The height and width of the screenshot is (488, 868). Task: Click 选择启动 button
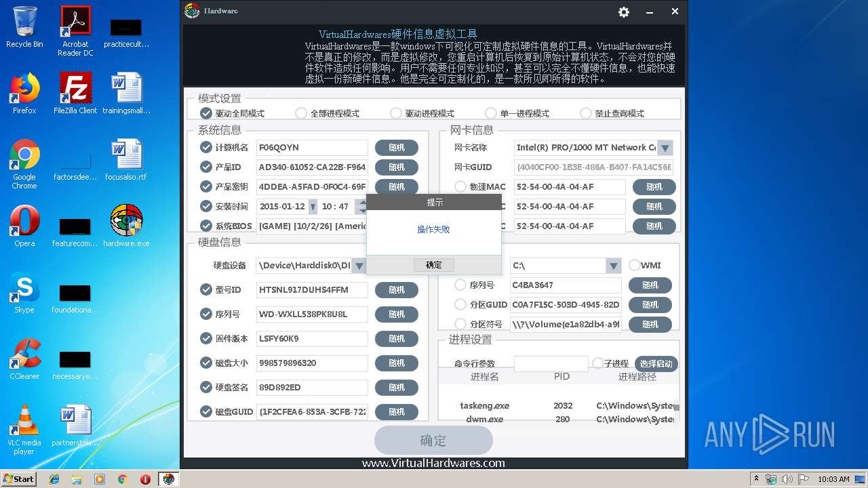(x=656, y=364)
